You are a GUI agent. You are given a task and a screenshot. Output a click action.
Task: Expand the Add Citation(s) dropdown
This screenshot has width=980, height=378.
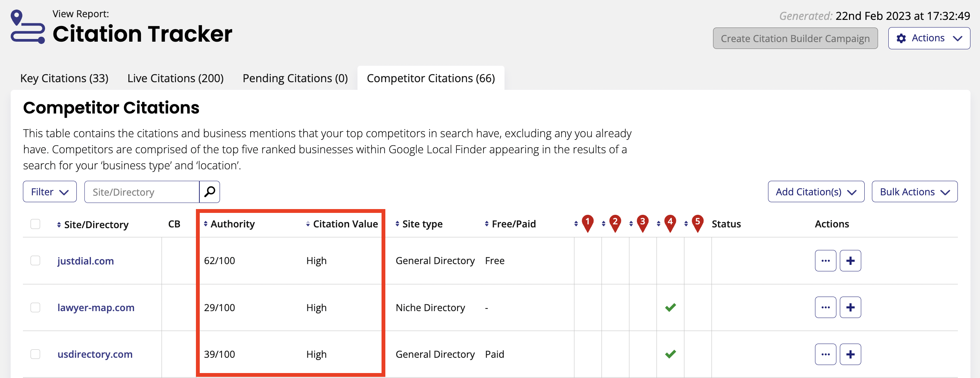click(x=816, y=191)
